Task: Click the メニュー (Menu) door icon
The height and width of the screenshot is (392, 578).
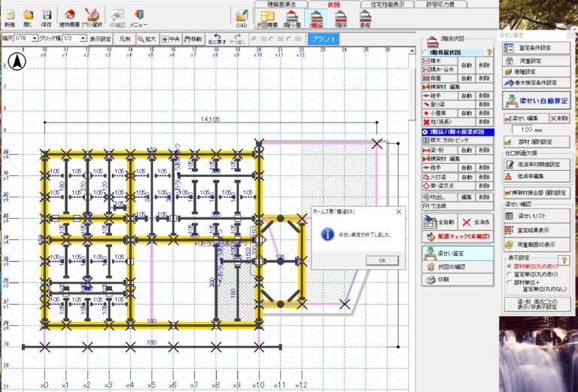Action: [x=138, y=18]
